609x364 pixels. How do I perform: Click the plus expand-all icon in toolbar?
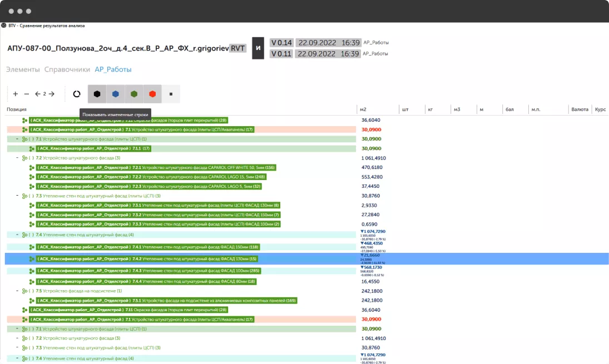coord(16,94)
